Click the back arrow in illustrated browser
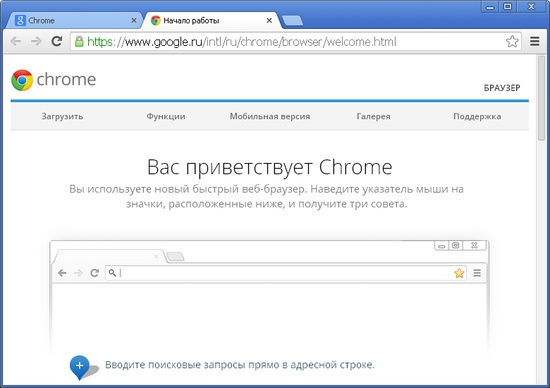 (62, 273)
